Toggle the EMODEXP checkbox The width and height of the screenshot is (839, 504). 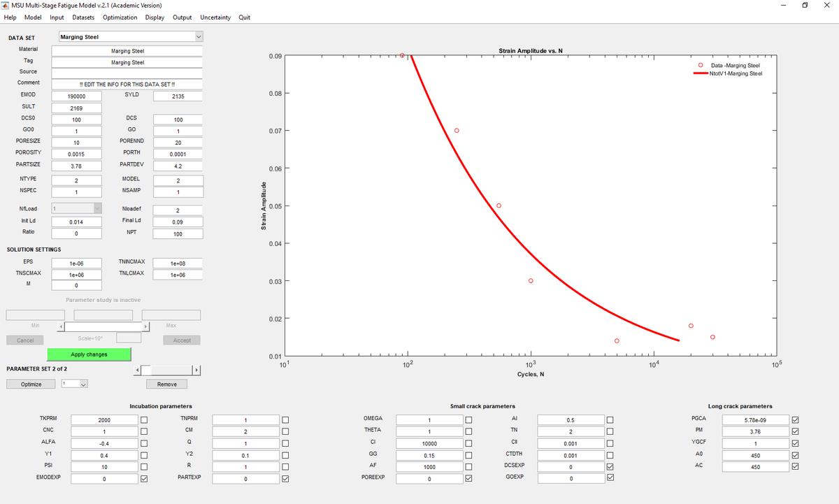coord(143,479)
